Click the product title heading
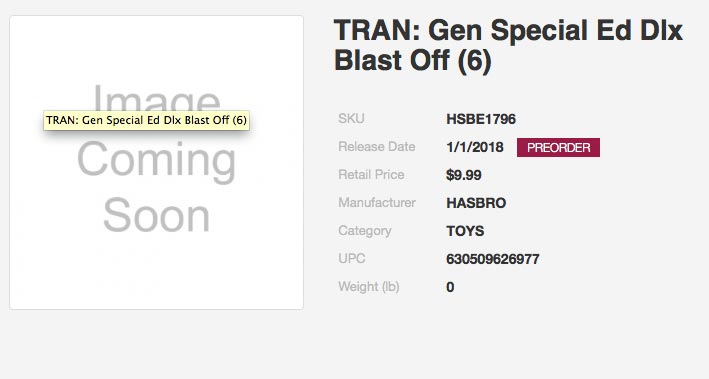 508,45
